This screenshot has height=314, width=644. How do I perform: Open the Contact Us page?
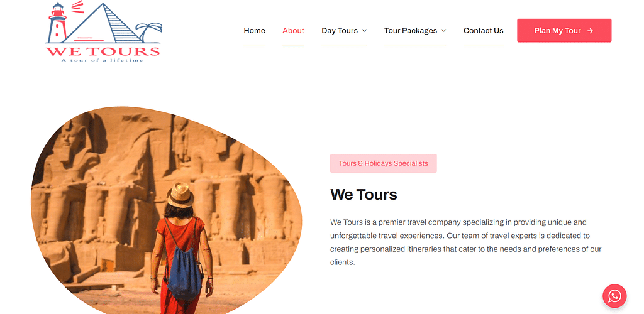[x=484, y=31]
